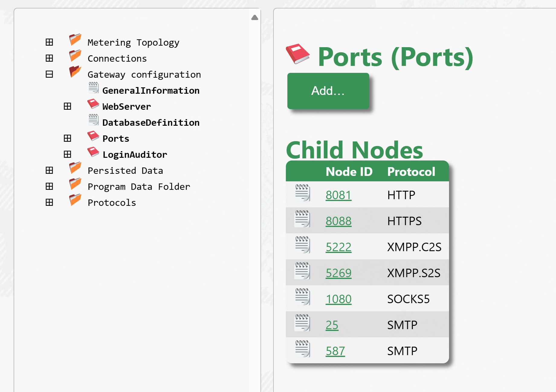Select DatabaseDefinition in the tree

(x=151, y=122)
